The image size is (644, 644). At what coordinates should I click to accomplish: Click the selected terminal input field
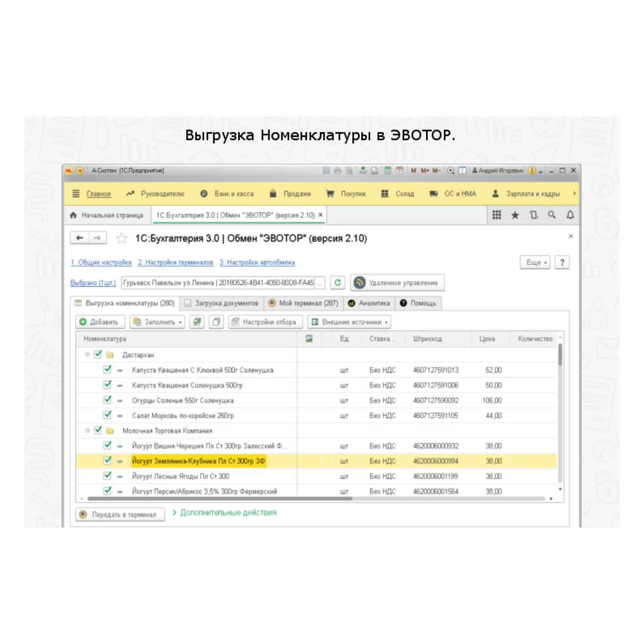(219, 283)
